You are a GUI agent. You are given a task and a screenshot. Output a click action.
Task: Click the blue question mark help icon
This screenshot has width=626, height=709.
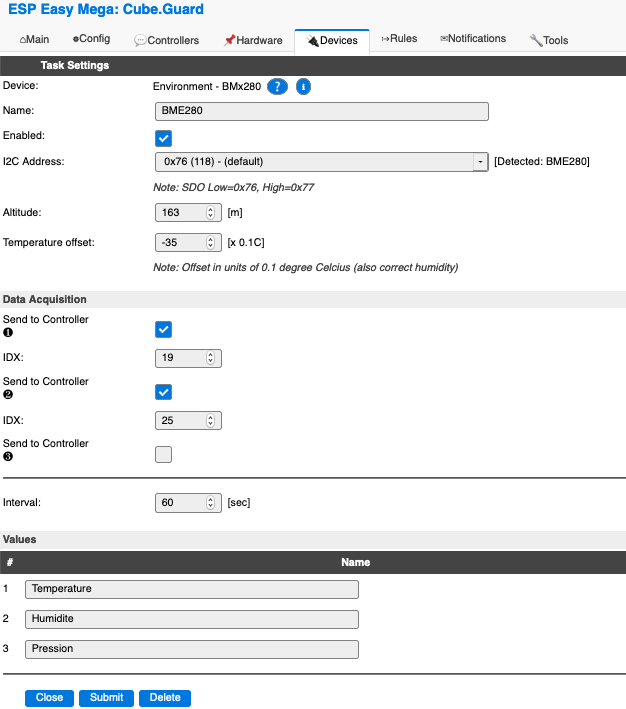277,87
